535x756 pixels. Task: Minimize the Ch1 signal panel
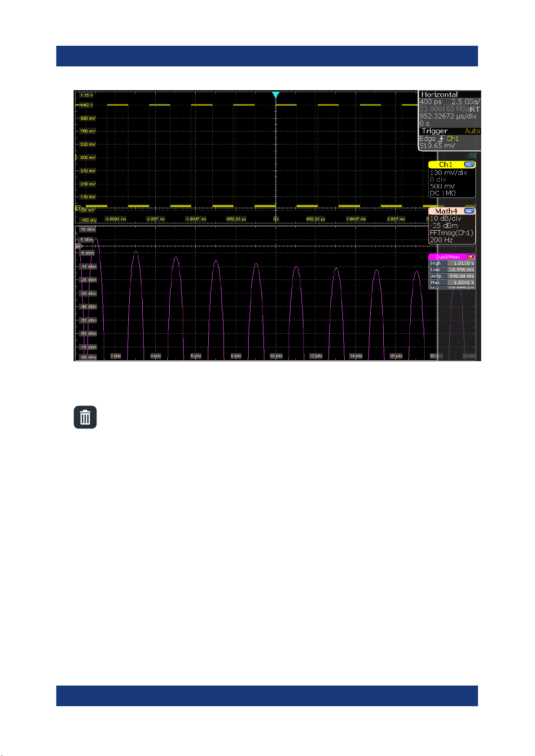pos(469,165)
